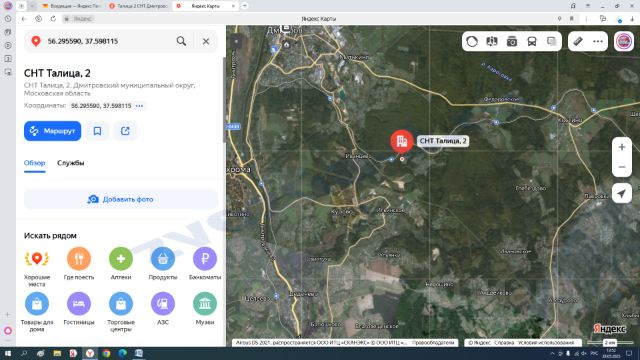The image size is (640, 360).
Task: Open the three-dots more tools menu
Action: tap(598, 41)
